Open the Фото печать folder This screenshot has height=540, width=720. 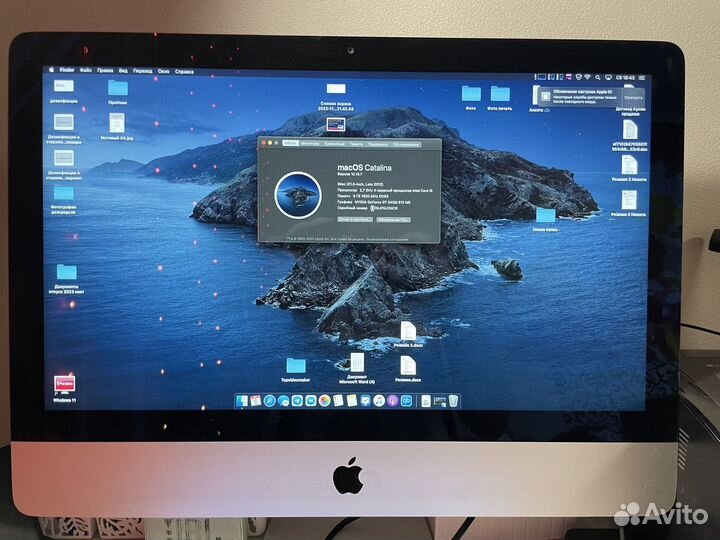(x=500, y=94)
